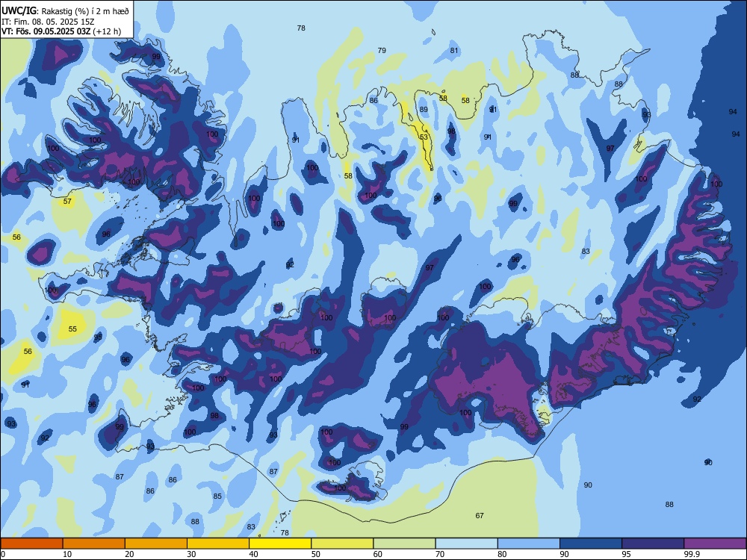Select the legend scale label '40'
Screen dimensions: 747x560
(254, 554)
